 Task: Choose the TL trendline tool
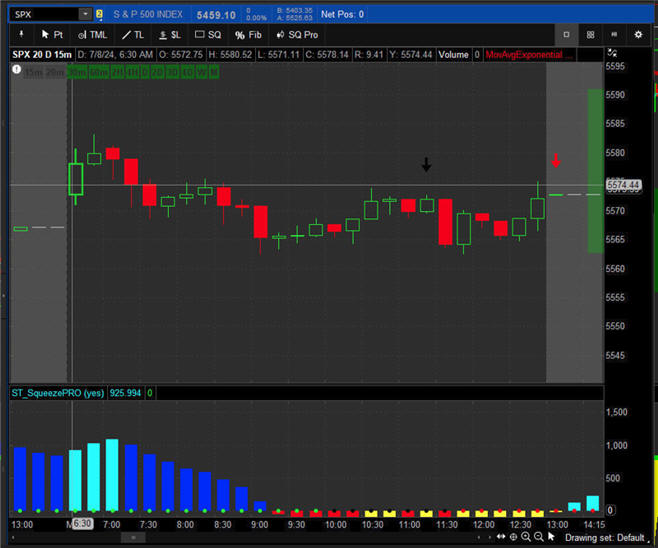132,34
